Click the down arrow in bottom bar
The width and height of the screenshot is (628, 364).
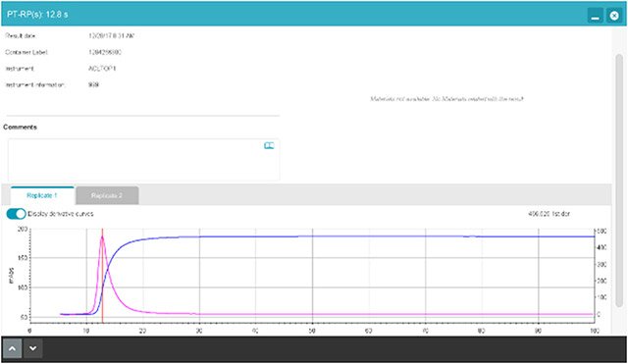click(x=32, y=348)
